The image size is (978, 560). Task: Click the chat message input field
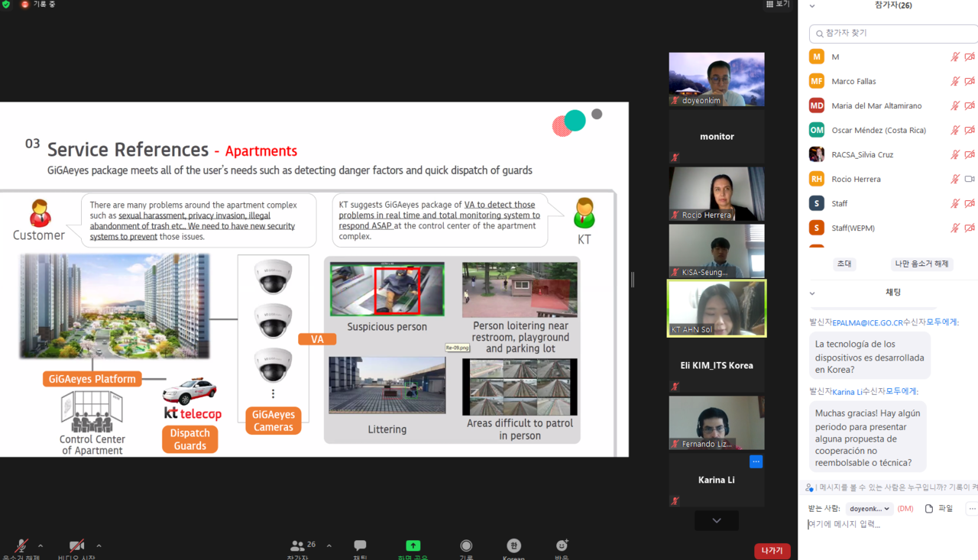point(886,524)
